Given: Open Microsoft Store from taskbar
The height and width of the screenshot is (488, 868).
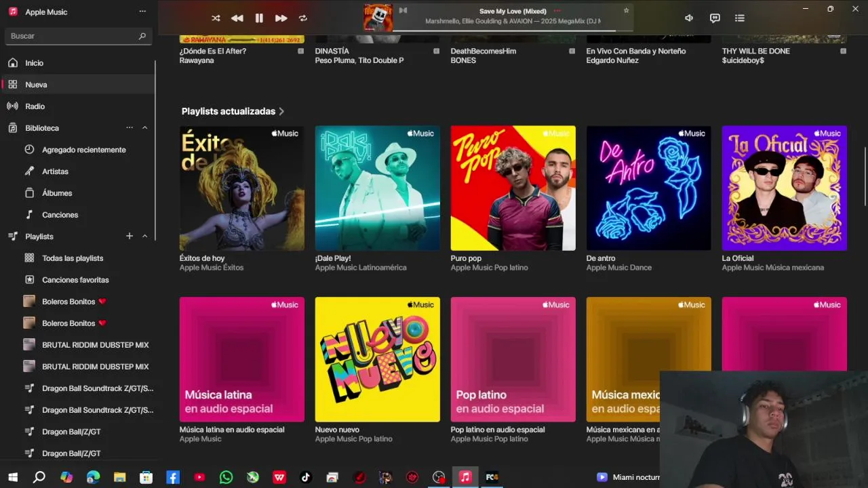Looking at the screenshot, I should tap(146, 477).
